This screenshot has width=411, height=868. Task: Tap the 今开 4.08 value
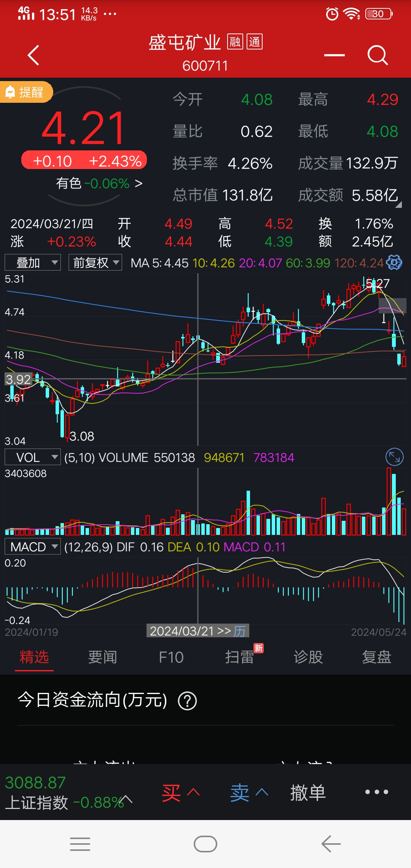point(257,99)
